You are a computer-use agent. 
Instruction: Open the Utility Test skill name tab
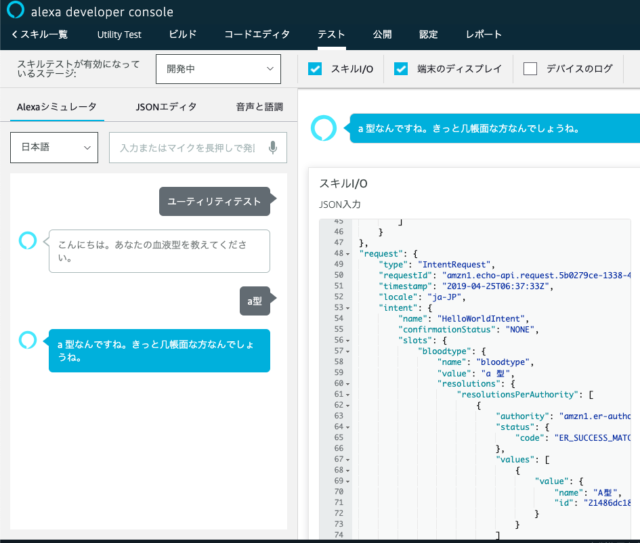click(119, 35)
